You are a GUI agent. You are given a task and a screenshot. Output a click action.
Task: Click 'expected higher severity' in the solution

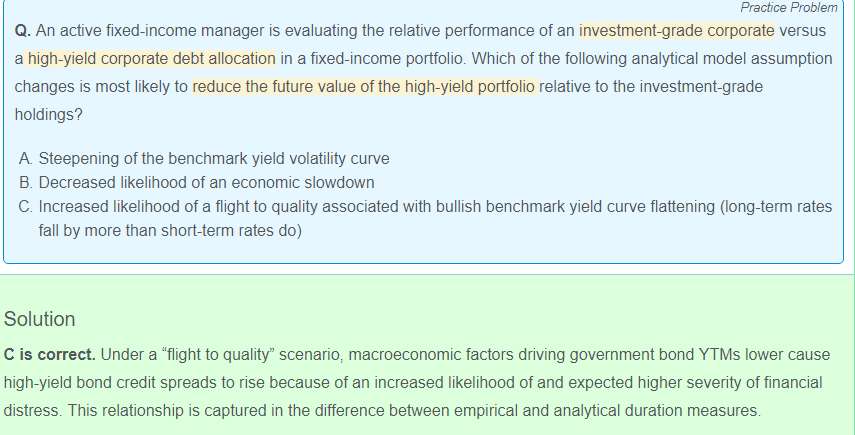coord(605,383)
